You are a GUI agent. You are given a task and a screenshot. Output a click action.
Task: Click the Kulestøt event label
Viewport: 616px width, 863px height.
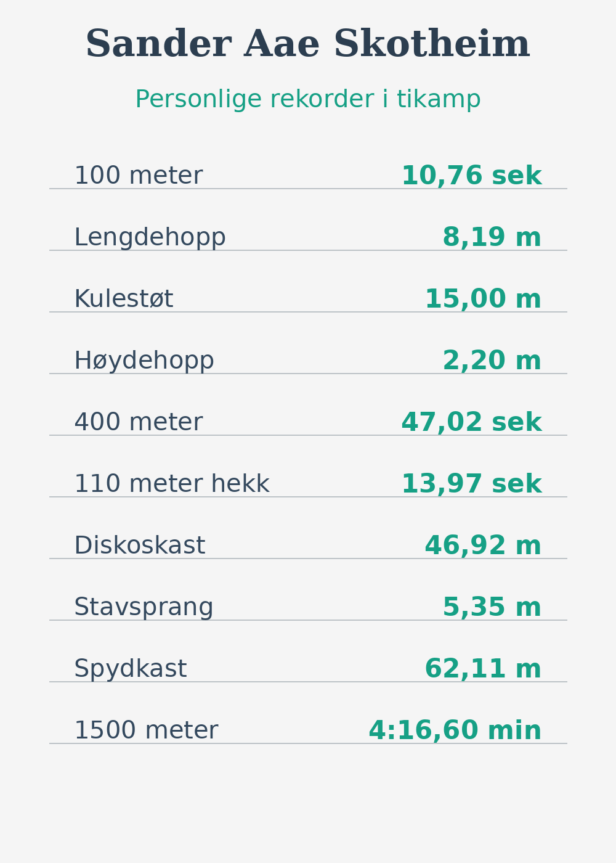click(123, 300)
